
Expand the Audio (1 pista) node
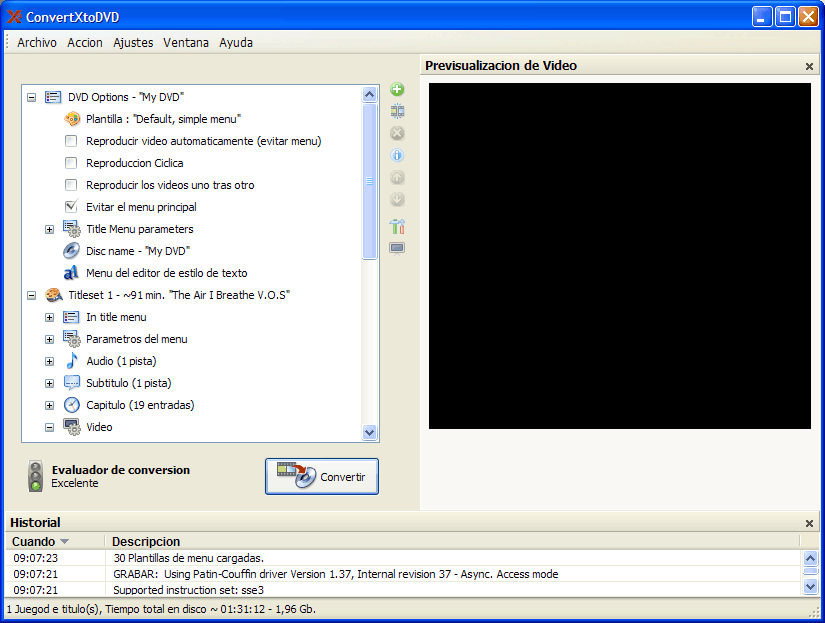pyautogui.click(x=49, y=361)
